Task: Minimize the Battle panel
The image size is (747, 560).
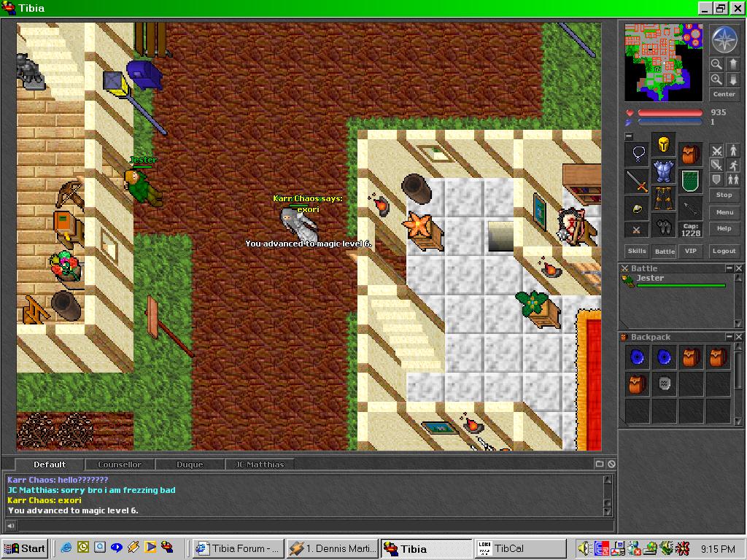Action: pyautogui.click(x=729, y=268)
